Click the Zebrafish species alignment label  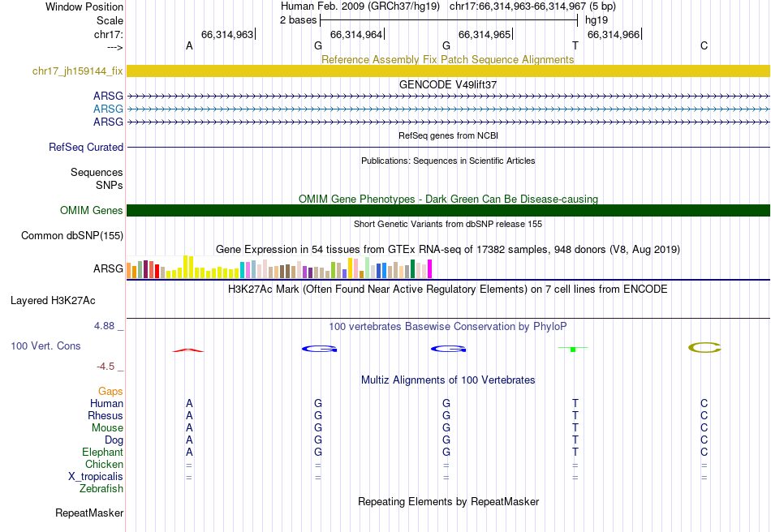tap(101, 489)
